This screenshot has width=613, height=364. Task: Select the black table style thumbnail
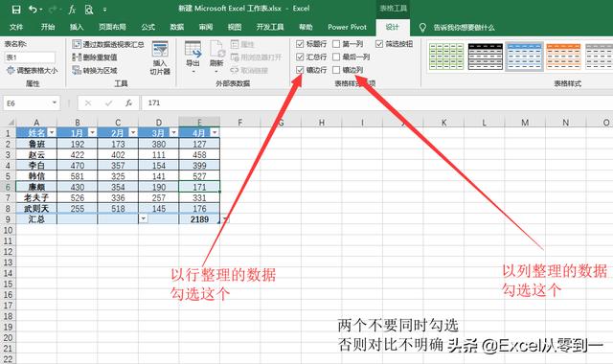point(486,57)
